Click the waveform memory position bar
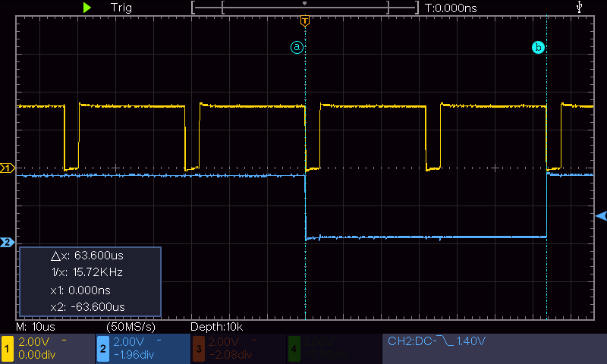Image resolution: width=607 pixels, height=364 pixels. click(305, 8)
